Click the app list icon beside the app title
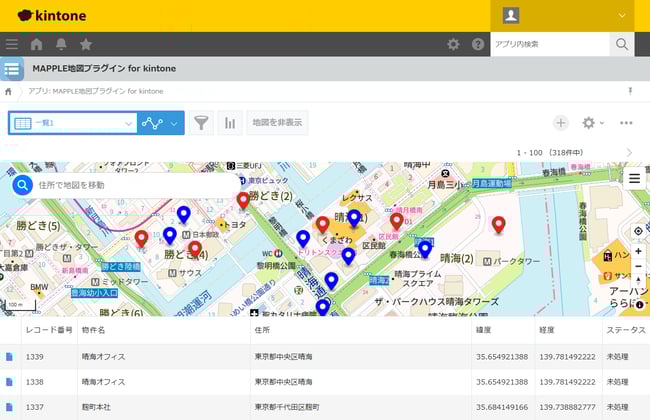The height and width of the screenshot is (420, 650). tap(12, 69)
